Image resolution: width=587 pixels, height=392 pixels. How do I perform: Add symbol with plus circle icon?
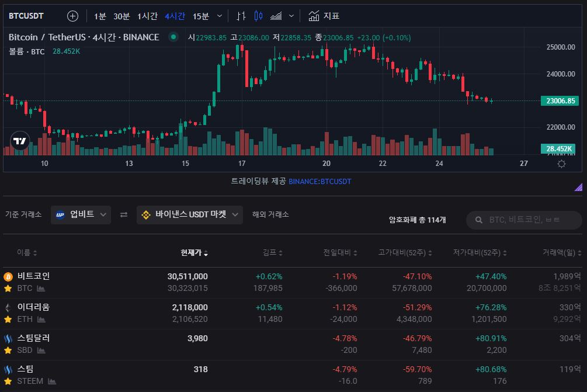[x=72, y=16]
